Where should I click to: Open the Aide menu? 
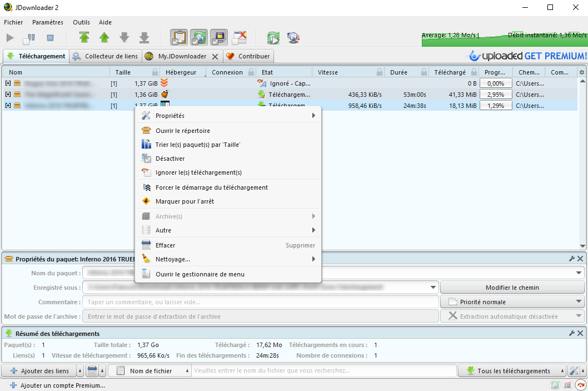pos(106,22)
